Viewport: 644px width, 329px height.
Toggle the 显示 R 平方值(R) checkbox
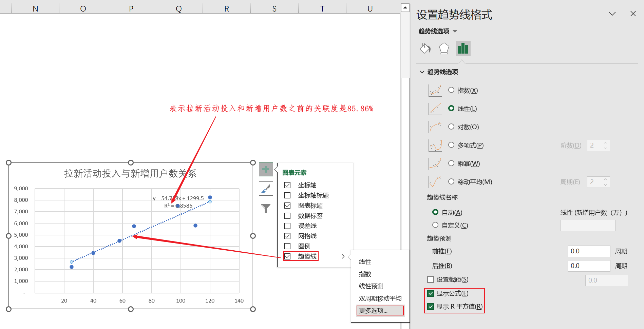(x=431, y=307)
